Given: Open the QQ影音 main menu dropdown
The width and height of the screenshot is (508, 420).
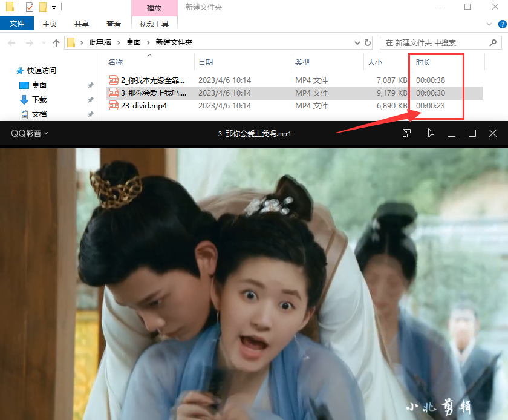Looking at the screenshot, I should tap(29, 133).
